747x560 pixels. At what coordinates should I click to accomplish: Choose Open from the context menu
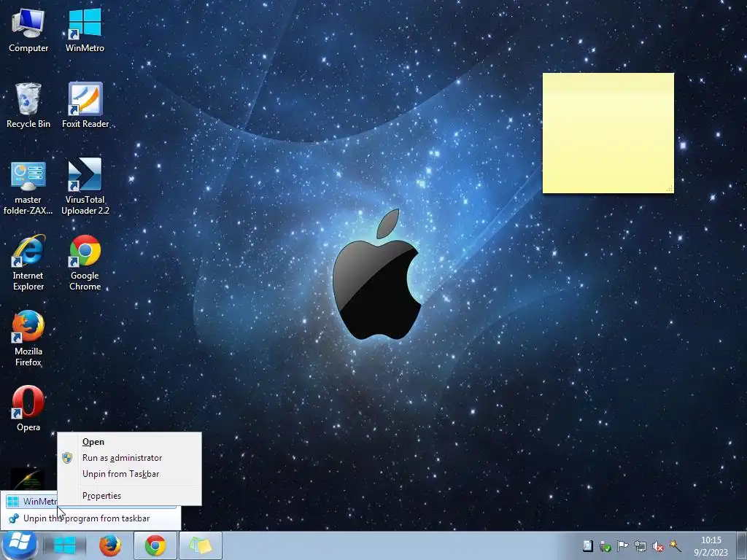pos(130,442)
